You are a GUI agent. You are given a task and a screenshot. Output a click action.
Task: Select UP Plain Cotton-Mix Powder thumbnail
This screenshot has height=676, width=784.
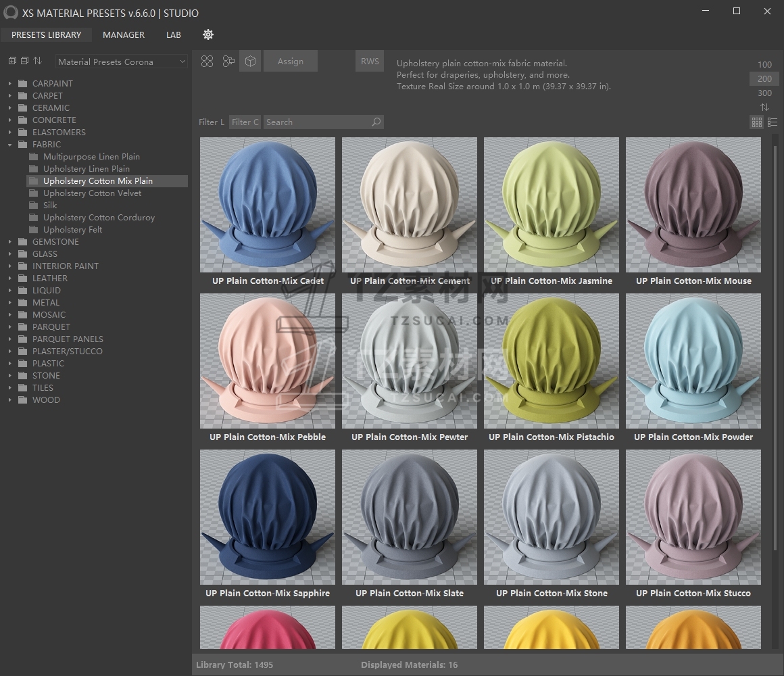693,361
